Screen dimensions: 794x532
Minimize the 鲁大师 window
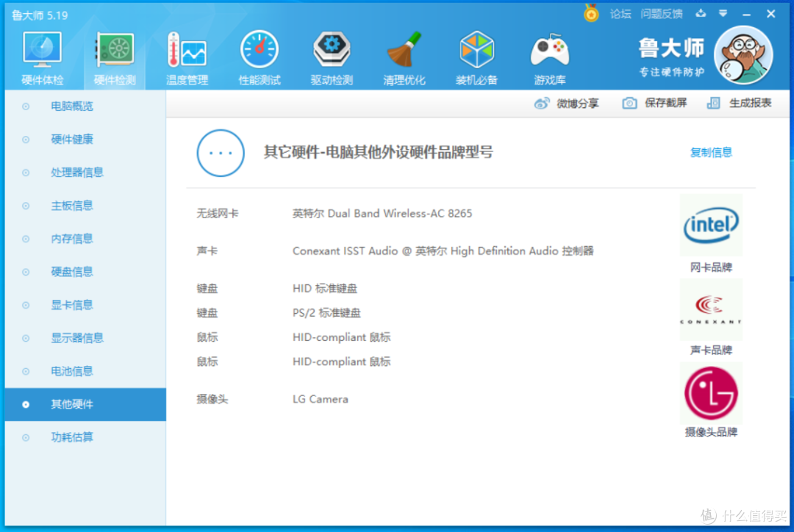[x=746, y=14]
